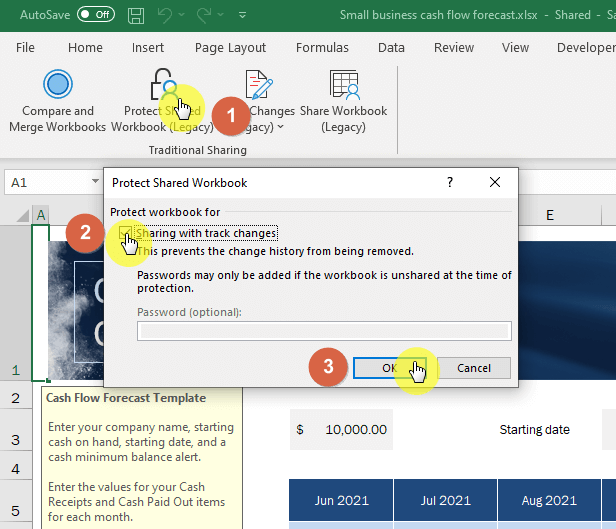This screenshot has width=616, height=529.
Task: Close the Protect Shared Workbook dialog
Action: click(x=495, y=182)
